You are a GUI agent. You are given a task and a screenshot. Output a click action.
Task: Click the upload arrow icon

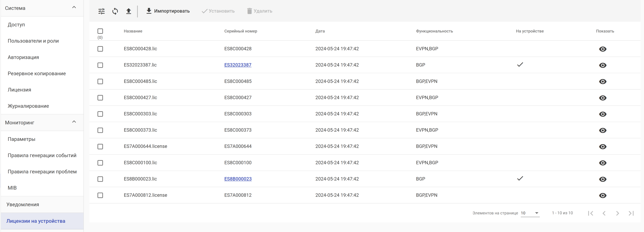coord(128,11)
